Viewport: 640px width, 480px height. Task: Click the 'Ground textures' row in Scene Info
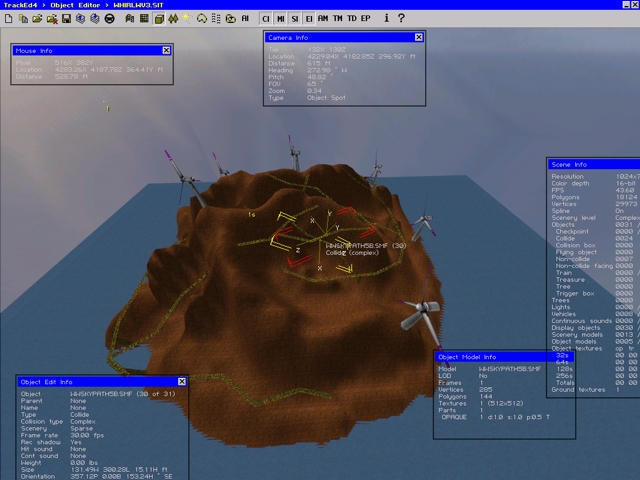pos(585,390)
